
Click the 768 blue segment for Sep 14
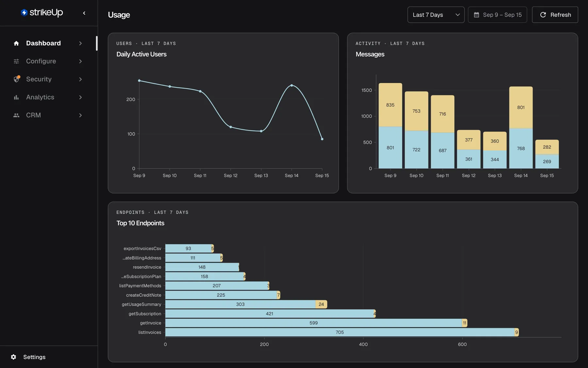521,149
